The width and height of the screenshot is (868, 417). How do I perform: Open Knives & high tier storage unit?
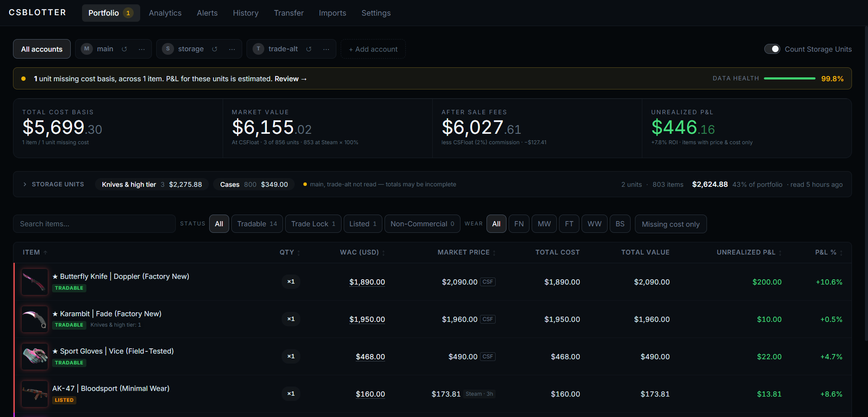[x=152, y=184]
